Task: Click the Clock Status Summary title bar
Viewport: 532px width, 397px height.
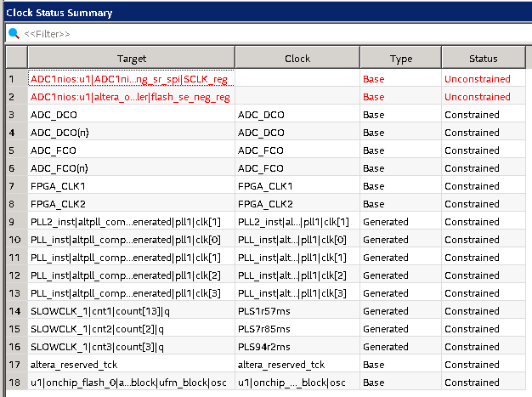Action: [255, 12]
